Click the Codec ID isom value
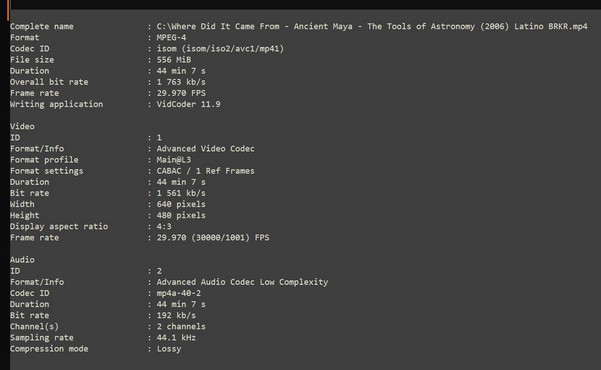The image size is (601, 370). pyautogui.click(x=220, y=49)
